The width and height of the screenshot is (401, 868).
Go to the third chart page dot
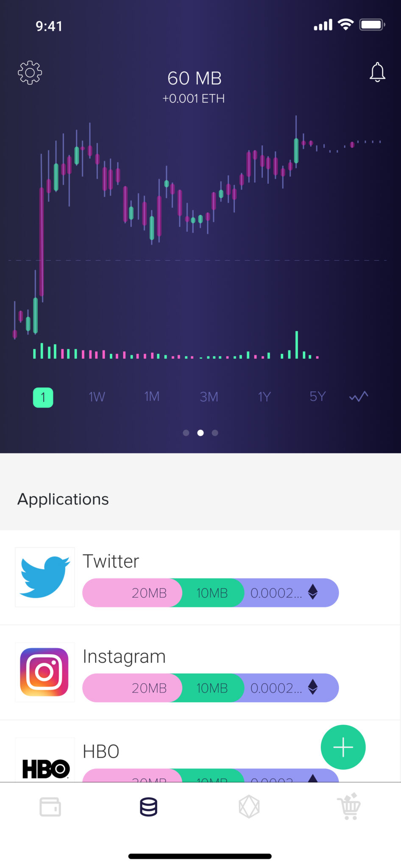(215, 433)
